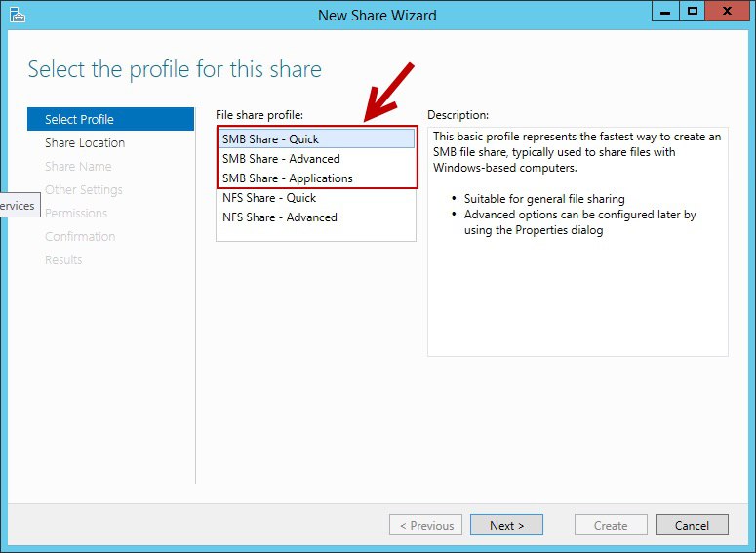This screenshot has width=756, height=553.
Task: Click the New Share Wizard title bar icon
Action: click(18, 15)
